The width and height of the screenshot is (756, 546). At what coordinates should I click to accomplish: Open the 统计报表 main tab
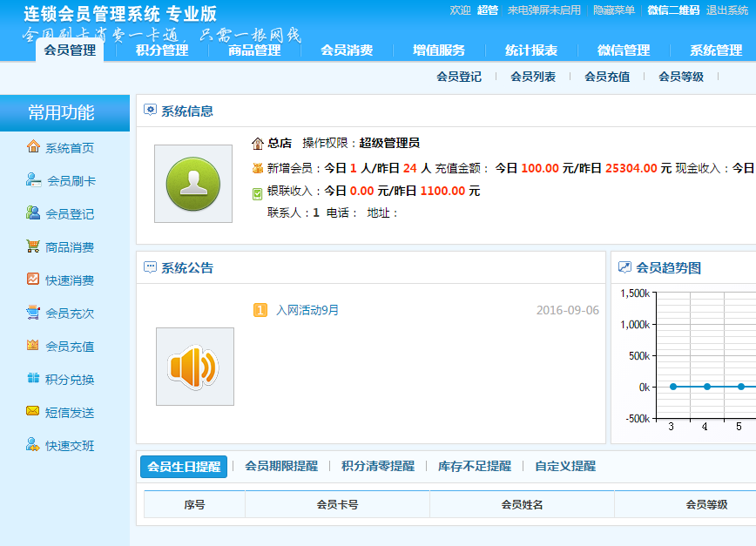coord(531,51)
